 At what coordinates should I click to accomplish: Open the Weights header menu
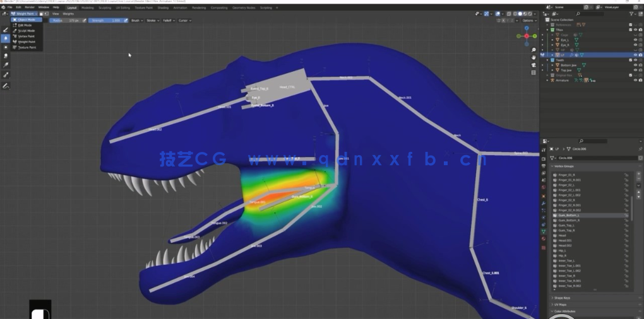click(x=68, y=13)
